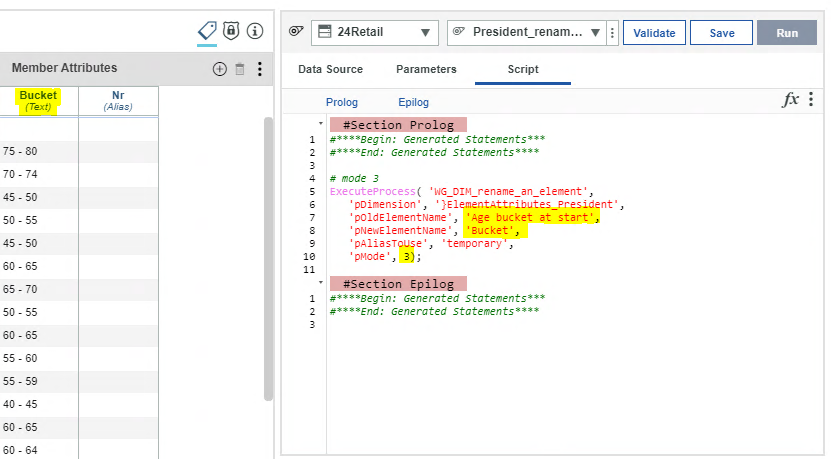Switch to the Parameters tab
The image size is (831, 459).
click(426, 69)
